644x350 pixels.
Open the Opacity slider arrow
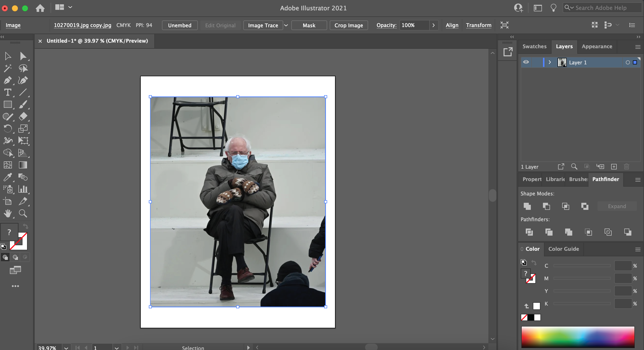[x=434, y=25]
